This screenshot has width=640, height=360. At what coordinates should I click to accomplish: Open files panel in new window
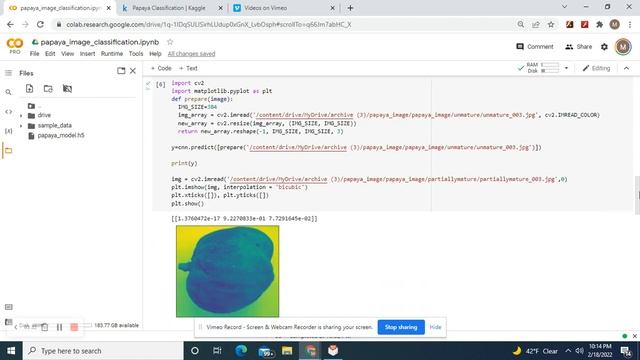121,71
